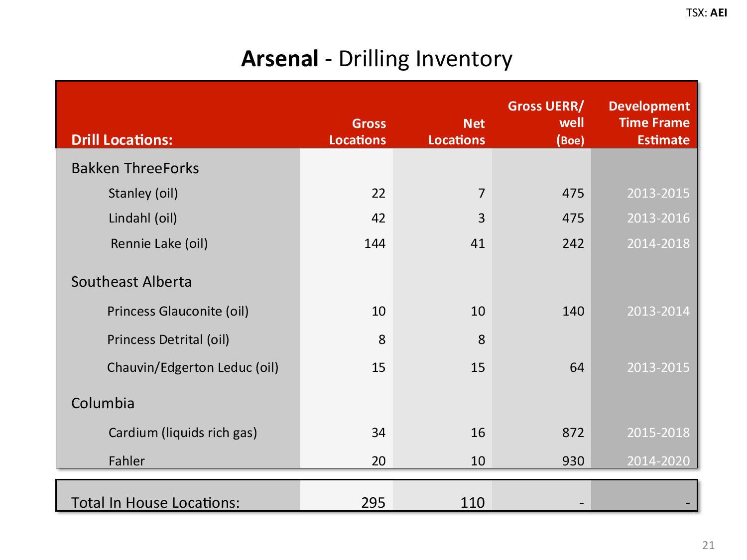747x560 pixels.
Task: Click Stanley's net locations value 7
Action: pos(482,193)
